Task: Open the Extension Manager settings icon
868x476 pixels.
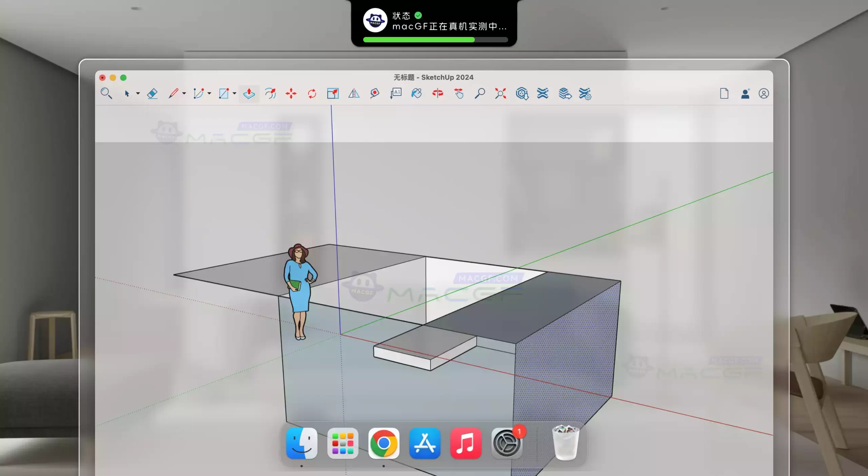Action: (586, 94)
